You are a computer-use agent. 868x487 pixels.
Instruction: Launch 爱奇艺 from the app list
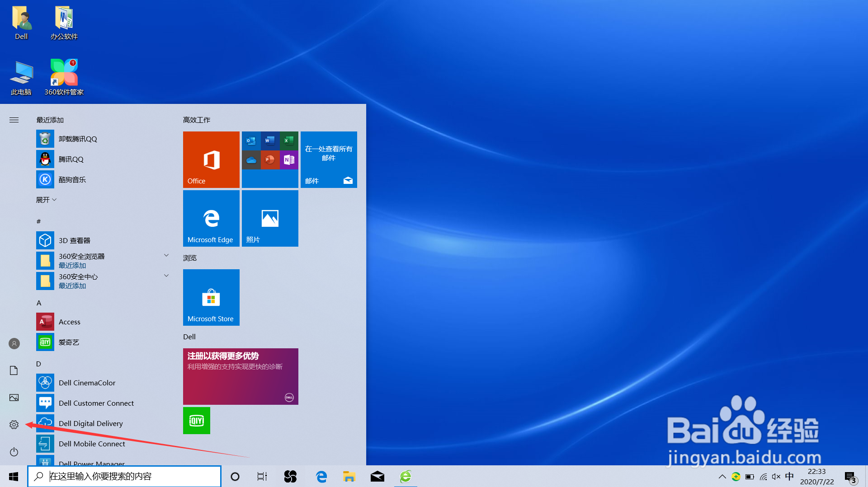point(104,342)
